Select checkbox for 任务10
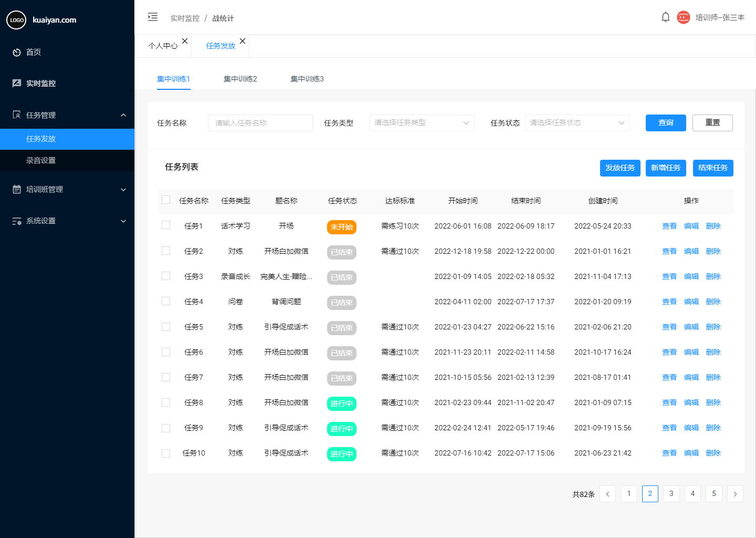This screenshot has width=756, height=538. [166, 453]
